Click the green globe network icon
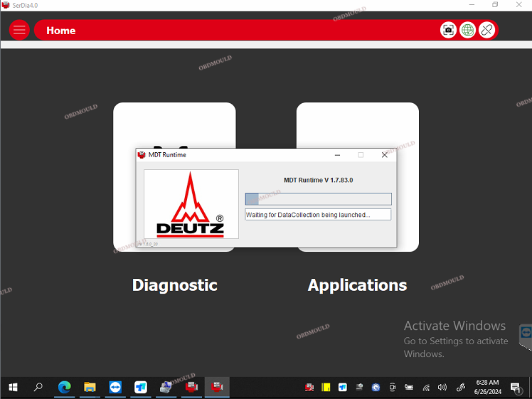 point(467,30)
